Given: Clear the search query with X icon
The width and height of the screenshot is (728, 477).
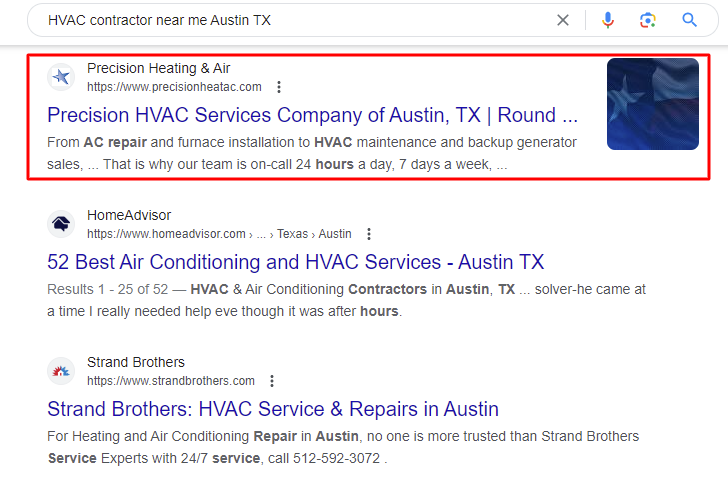Looking at the screenshot, I should point(563,20).
